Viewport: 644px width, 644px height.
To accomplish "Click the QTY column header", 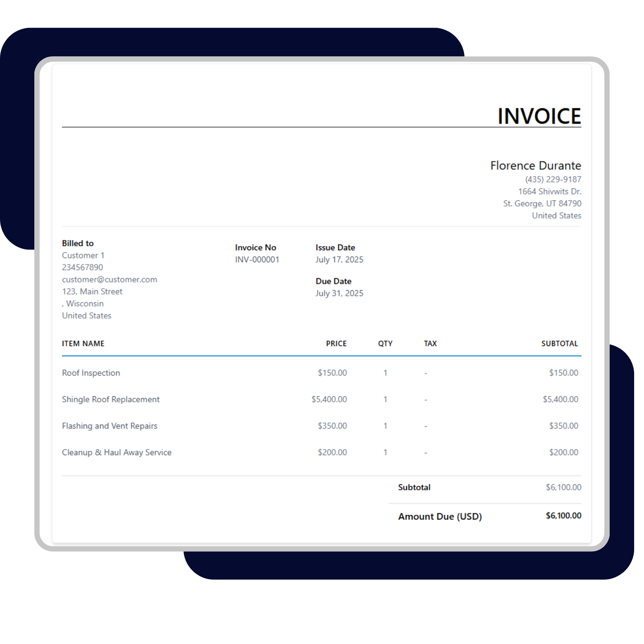I will [385, 343].
